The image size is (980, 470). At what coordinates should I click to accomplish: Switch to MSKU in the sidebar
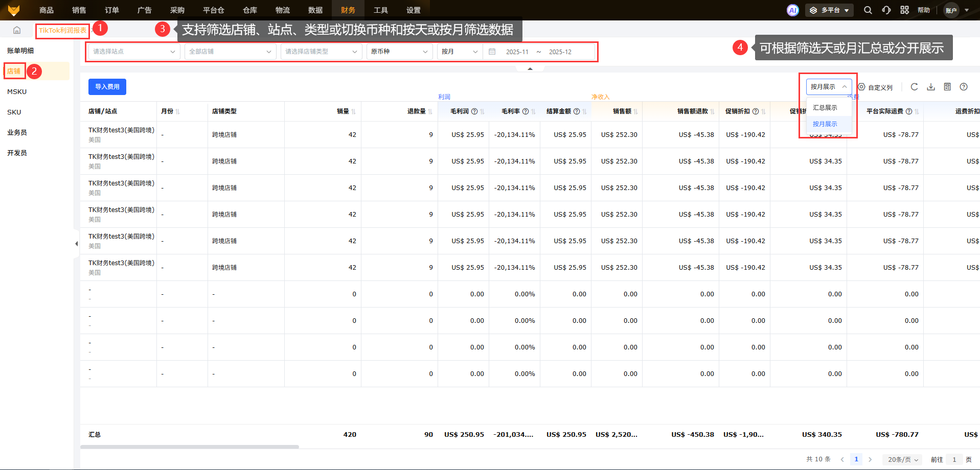[x=17, y=91]
